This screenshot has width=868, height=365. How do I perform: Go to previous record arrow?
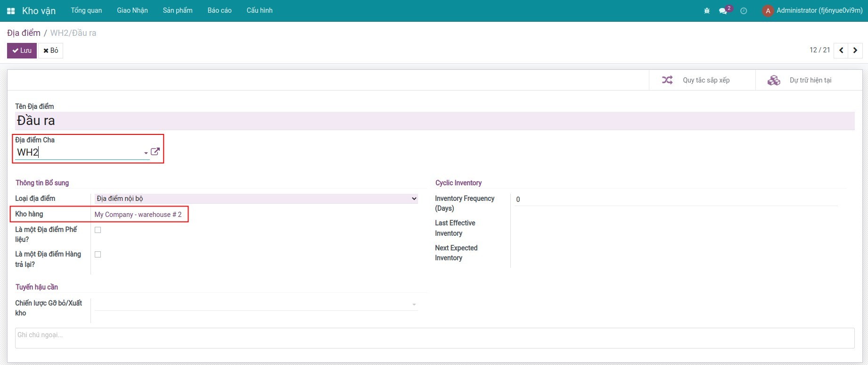pyautogui.click(x=841, y=50)
